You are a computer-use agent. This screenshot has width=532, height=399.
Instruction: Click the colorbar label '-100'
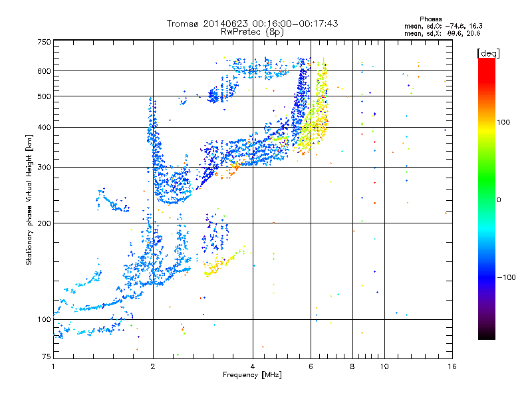click(x=506, y=277)
